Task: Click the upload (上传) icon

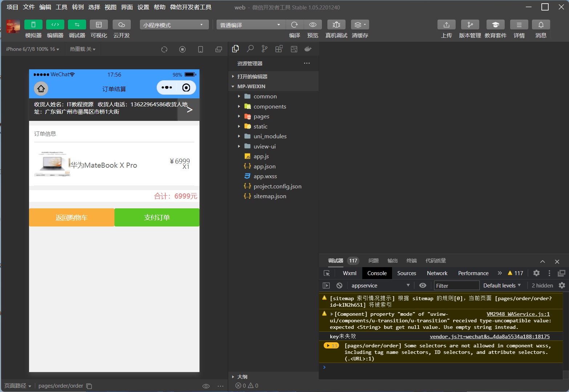Action: click(447, 24)
